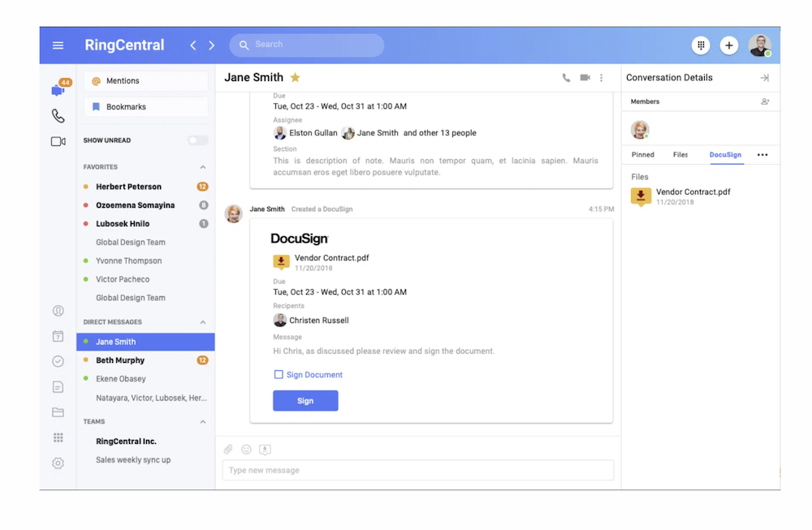
Task: Open the Video section in sidebar
Action: (58, 141)
